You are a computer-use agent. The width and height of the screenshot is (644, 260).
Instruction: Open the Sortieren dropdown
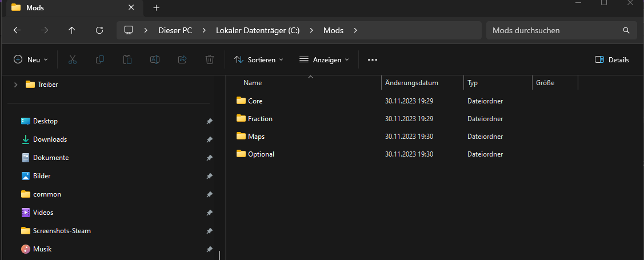[x=259, y=59]
